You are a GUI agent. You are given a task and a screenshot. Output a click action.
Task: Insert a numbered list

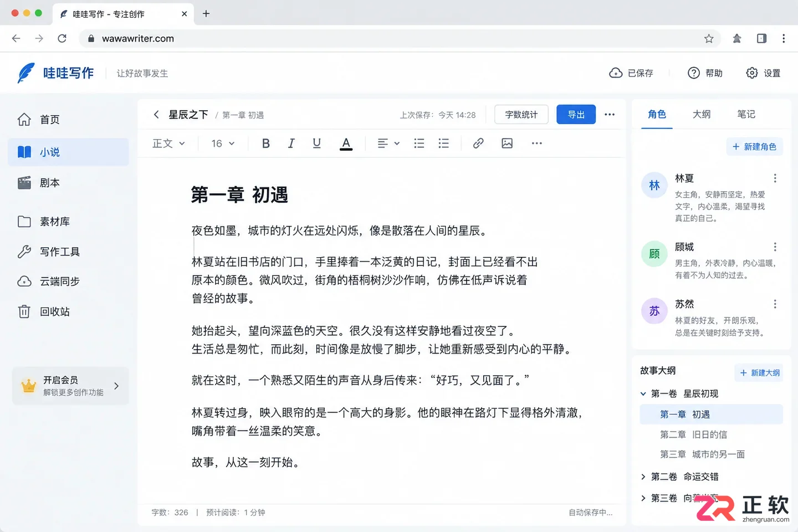click(444, 144)
